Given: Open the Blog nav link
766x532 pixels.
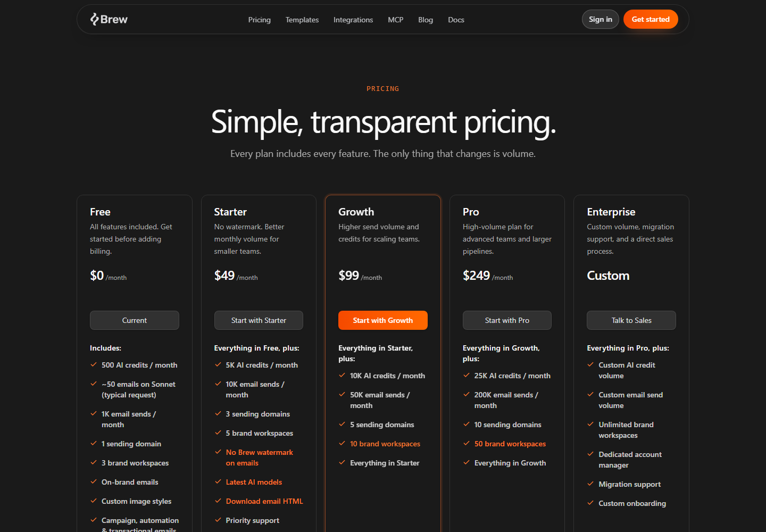Looking at the screenshot, I should (426, 20).
